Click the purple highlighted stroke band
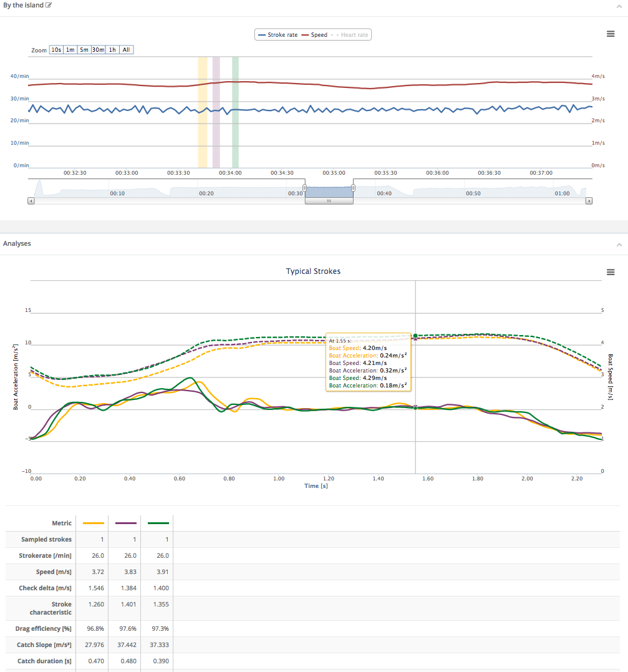The image size is (628, 672). tap(216, 112)
